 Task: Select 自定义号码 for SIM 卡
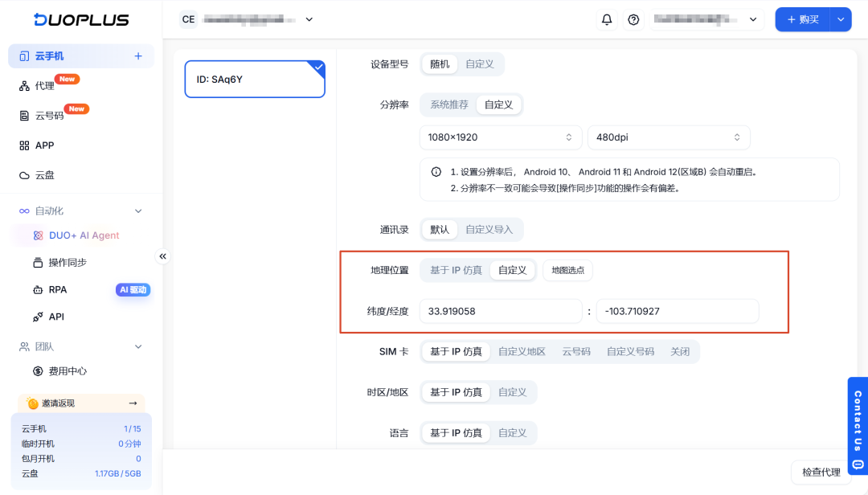coord(630,352)
